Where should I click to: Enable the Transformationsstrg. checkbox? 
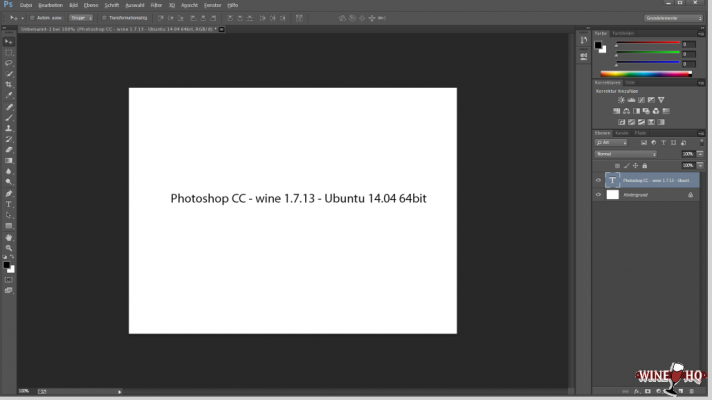pos(104,18)
